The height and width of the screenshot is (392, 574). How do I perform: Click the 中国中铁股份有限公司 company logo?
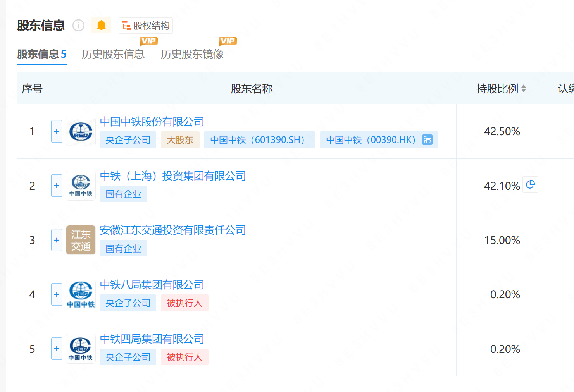pos(81,132)
